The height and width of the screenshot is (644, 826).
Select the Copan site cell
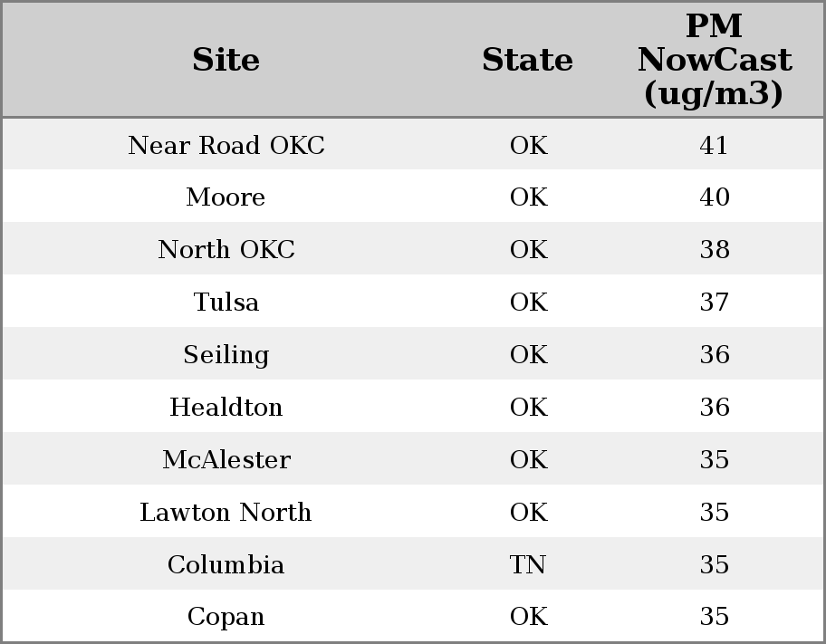click(226, 617)
